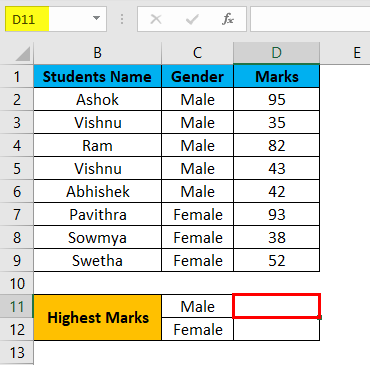Image resolution: width=370 pixels, height=365 pixels.
Task: Click the Select All triangle corner
Action: tap(22, 54)
